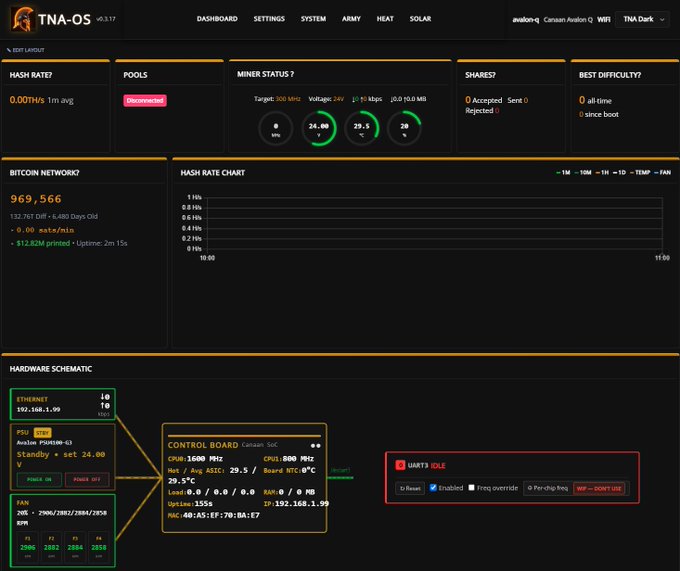Click the TNA-OS spartan helmet logo

click(23, 19)
